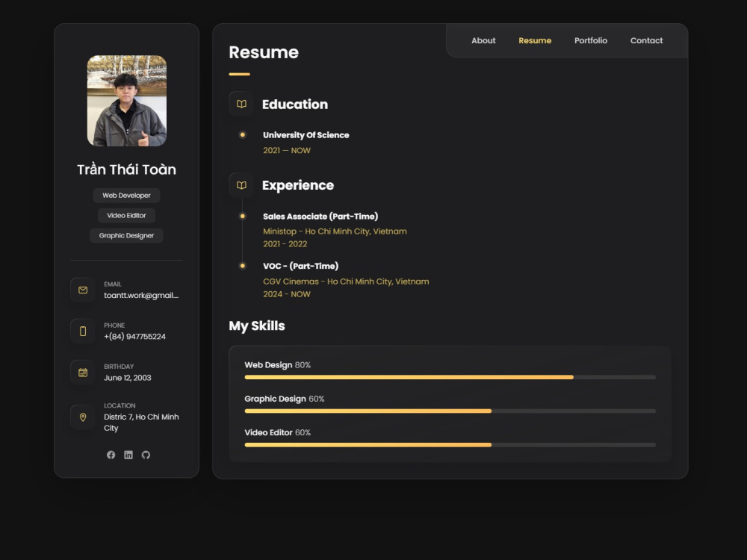Click the Sales Associate timeline dot
747x560 pixels.
click(x=243, y=217)
